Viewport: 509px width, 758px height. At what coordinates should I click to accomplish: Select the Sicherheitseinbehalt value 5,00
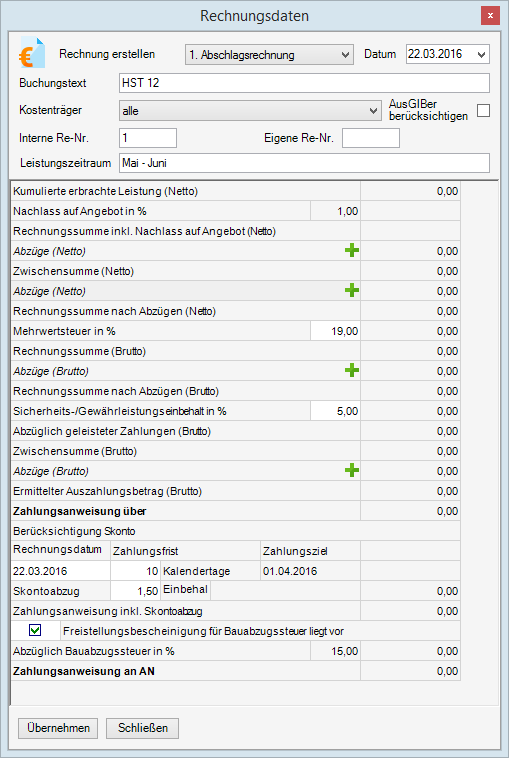pyautogui.click(x=335, y=411)
